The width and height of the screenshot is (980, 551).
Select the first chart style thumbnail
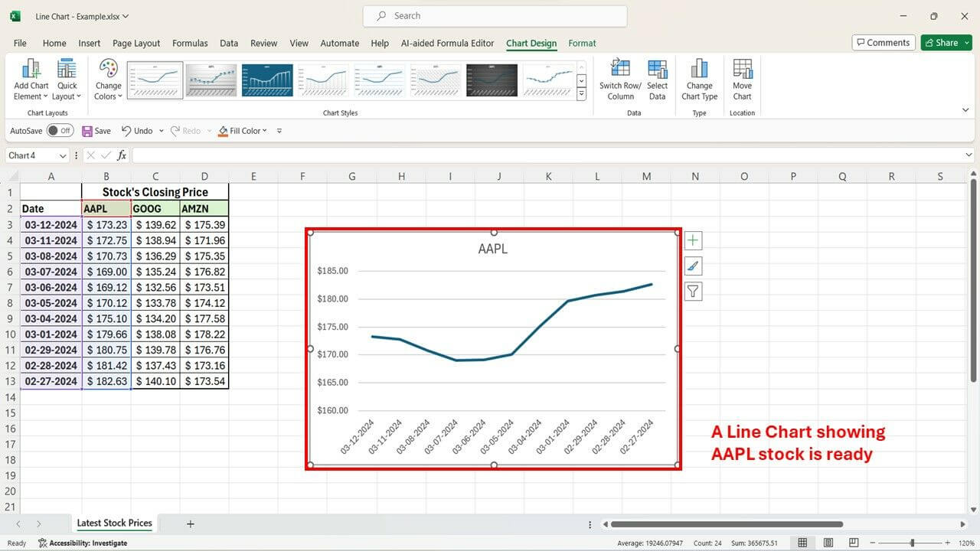[155, 80]
